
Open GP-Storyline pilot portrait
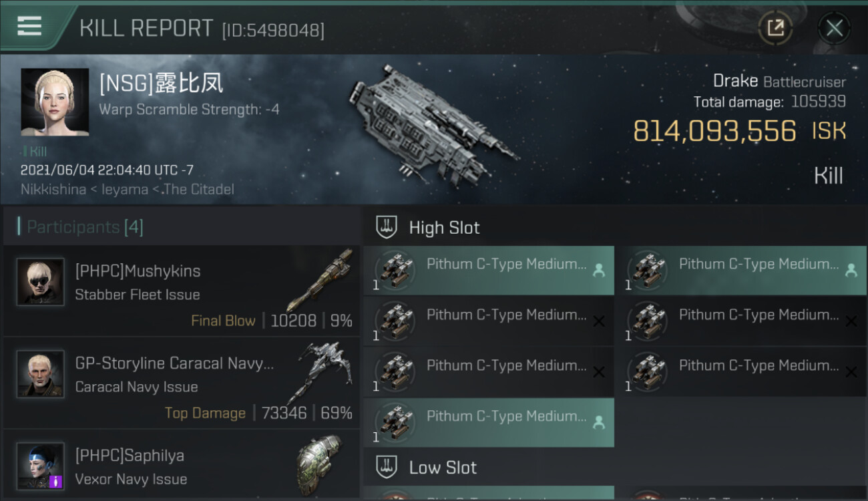(41, 374)
